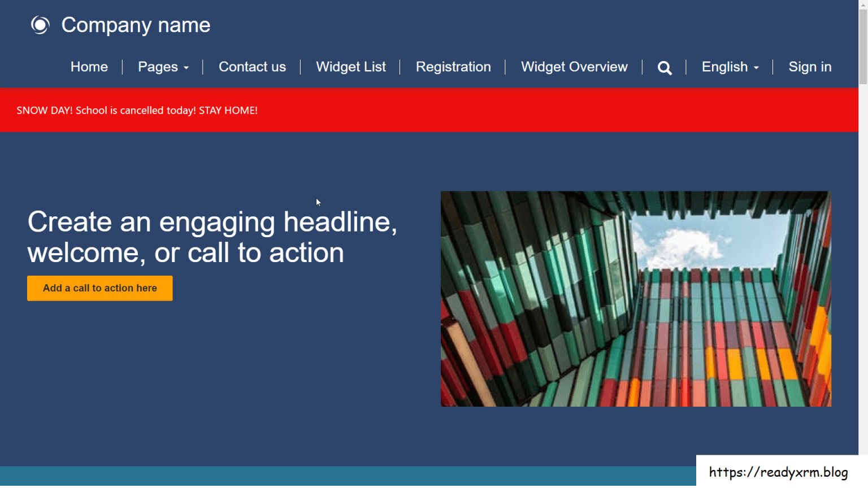Screen dimensions: 868x488
Task: Click the Company name site title
Action: pyautogui.click(x=136, y=25)
